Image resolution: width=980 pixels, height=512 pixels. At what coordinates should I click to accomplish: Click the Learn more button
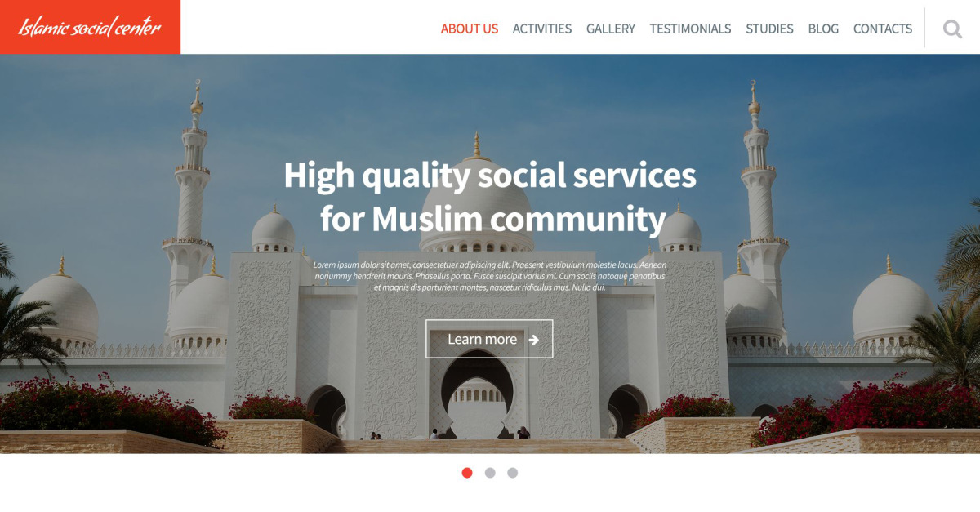[489, 339]
